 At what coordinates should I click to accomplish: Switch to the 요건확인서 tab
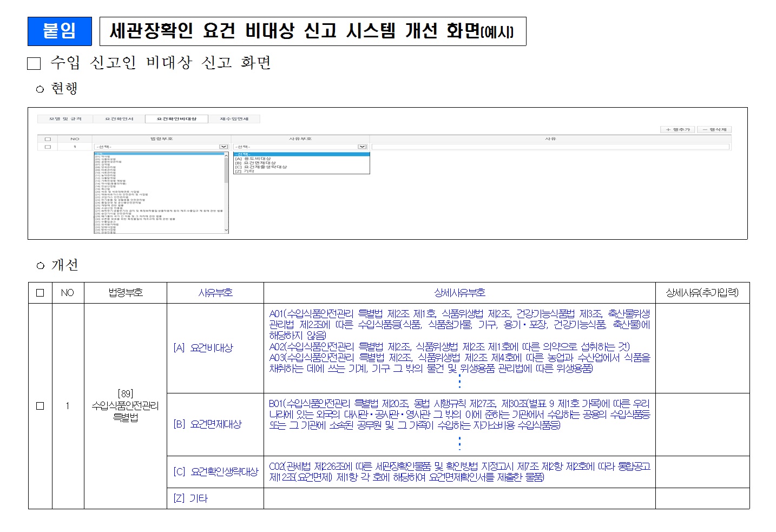[x=119, y=119]
